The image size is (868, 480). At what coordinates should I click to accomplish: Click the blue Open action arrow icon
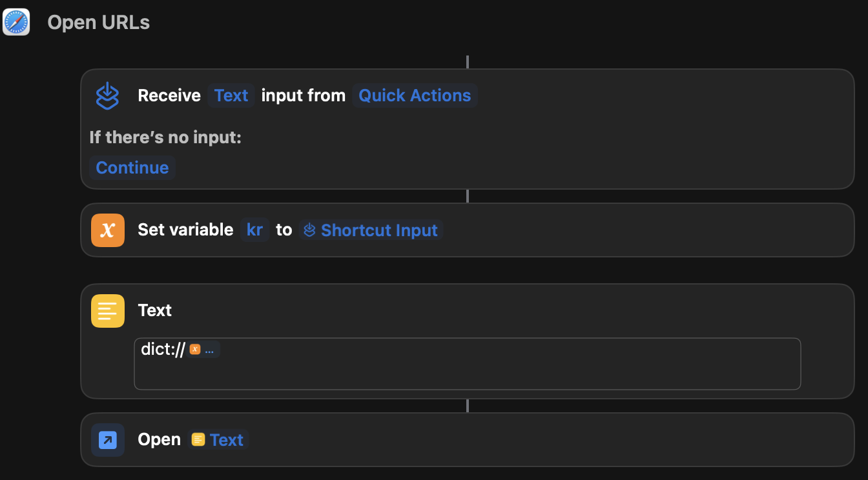click(108, 440)
